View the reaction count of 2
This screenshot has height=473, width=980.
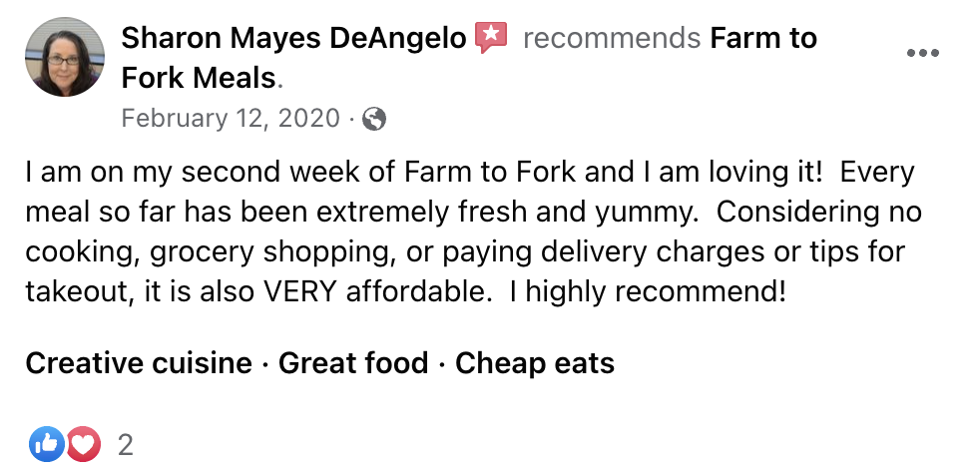pos(125,445)
